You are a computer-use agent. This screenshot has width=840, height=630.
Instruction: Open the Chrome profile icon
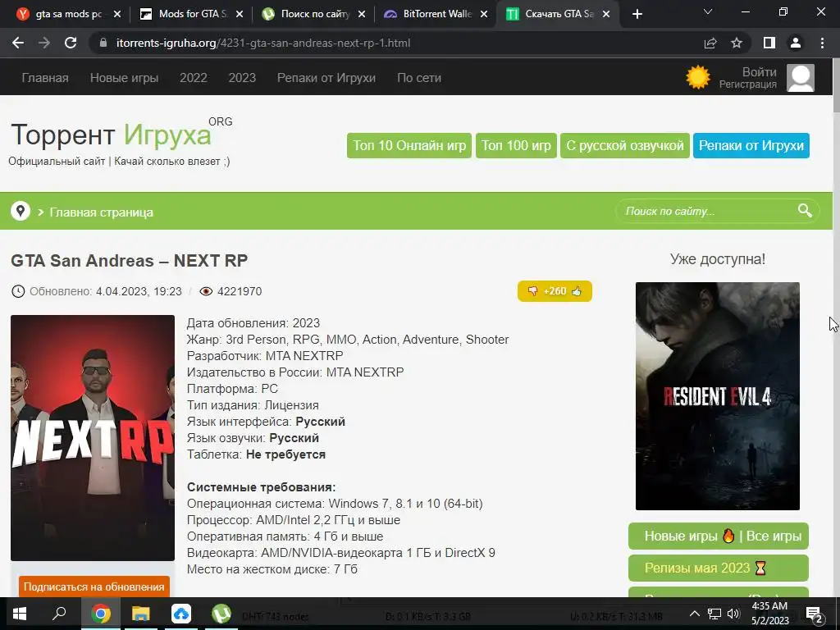(x=796, y=43)
